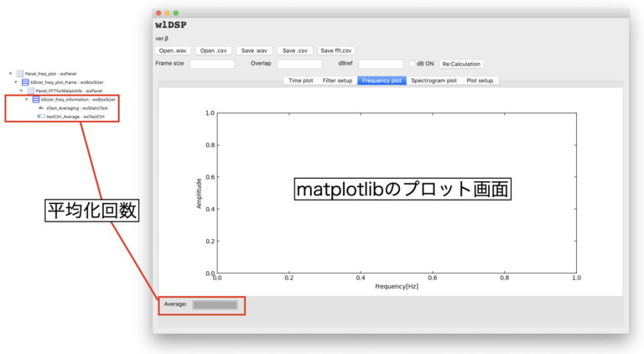Click the dBref input field
This screenshot has width=644, height=354.
[381, 64]
